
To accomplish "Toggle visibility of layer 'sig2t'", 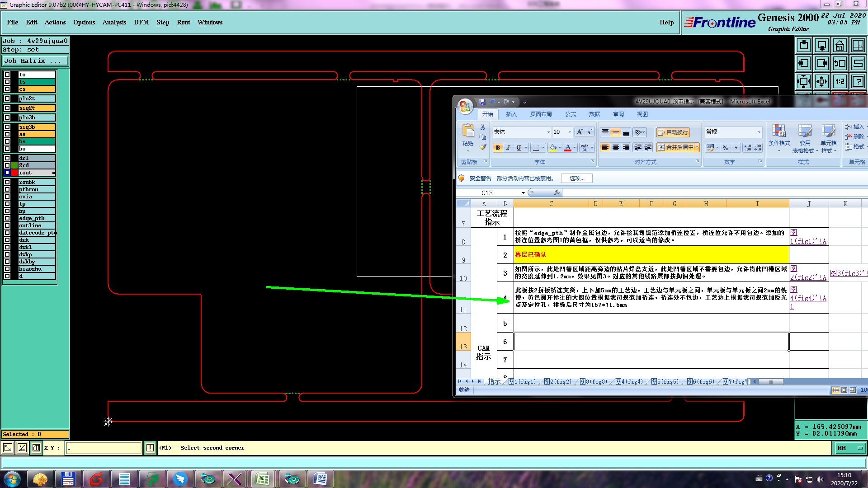I will pyautogui.click(x=7, y=108).
